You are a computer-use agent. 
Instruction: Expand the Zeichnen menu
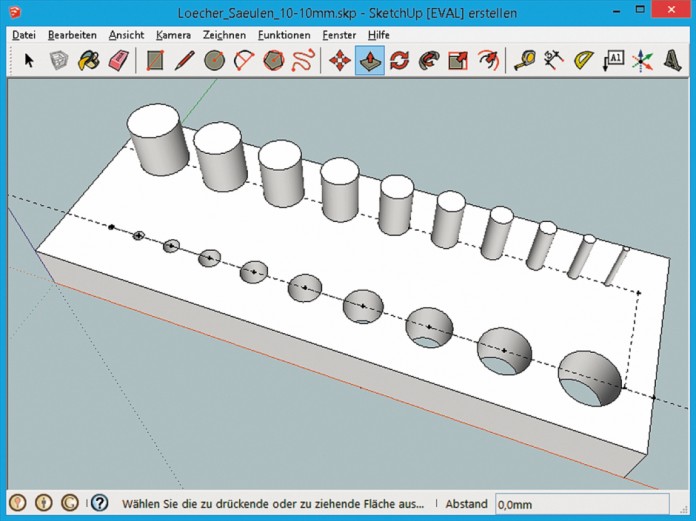[224, 35]
